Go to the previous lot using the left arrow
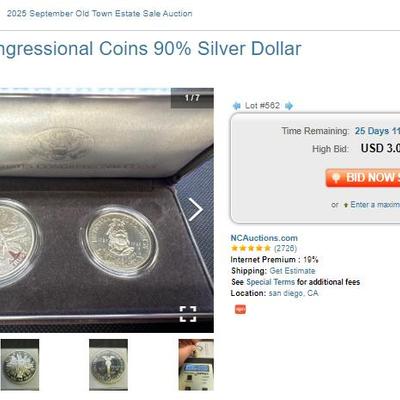Viewport: 400px width, 400px height. click(x=236, y=106)
